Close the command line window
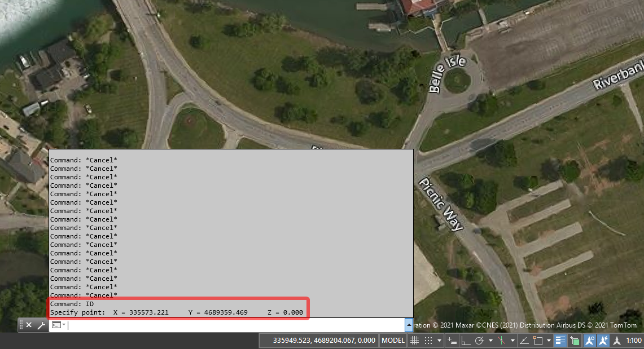 click(29, 325)
